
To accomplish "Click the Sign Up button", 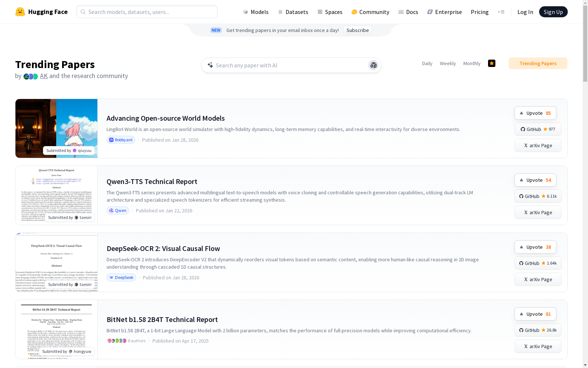I will [553, 12].
